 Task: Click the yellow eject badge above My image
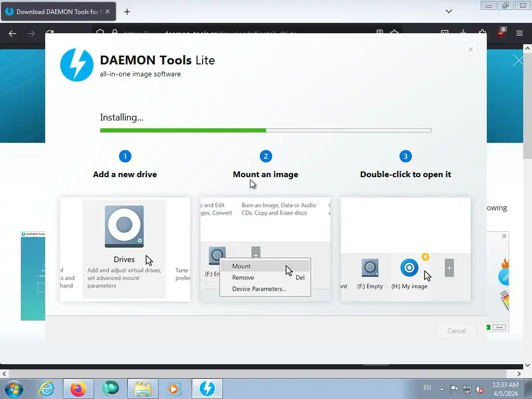(425, 257)
